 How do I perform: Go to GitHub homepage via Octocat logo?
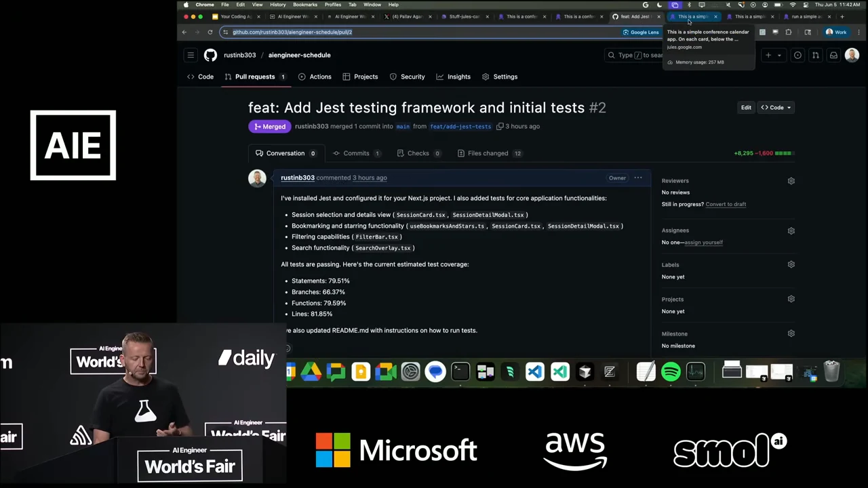tap(211, 55)
